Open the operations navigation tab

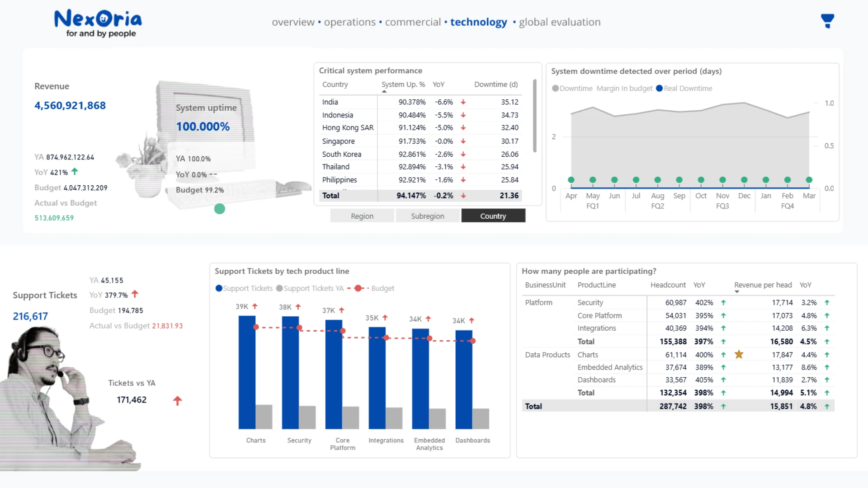(x=349, y=22)
